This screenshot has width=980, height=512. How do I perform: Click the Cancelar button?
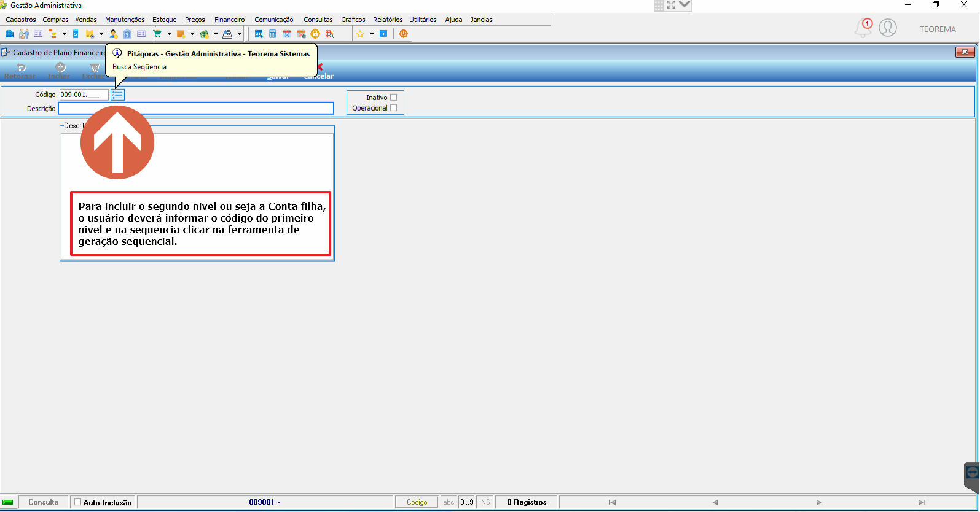pos(319,72)
